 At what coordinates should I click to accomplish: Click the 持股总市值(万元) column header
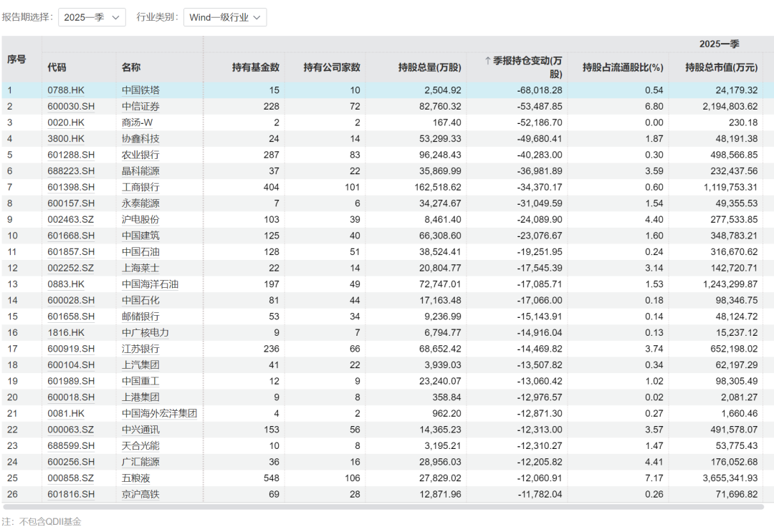click(721, 67)
